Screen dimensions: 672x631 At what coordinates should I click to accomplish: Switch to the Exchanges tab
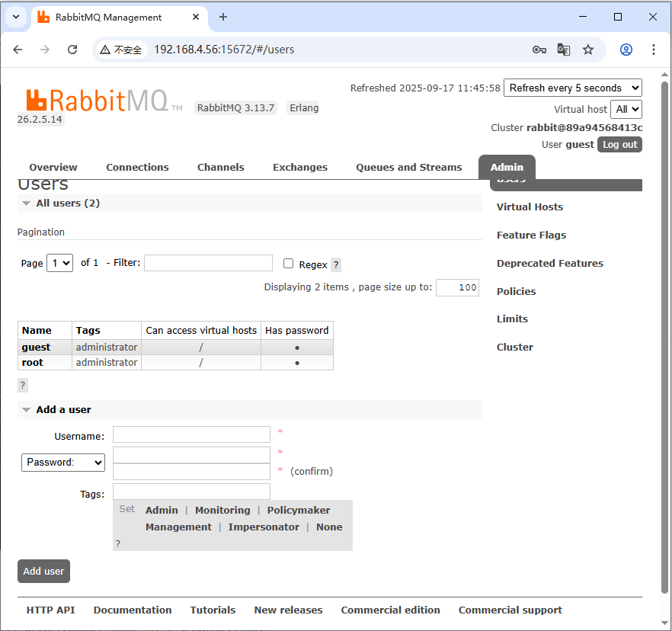[299, 168]
